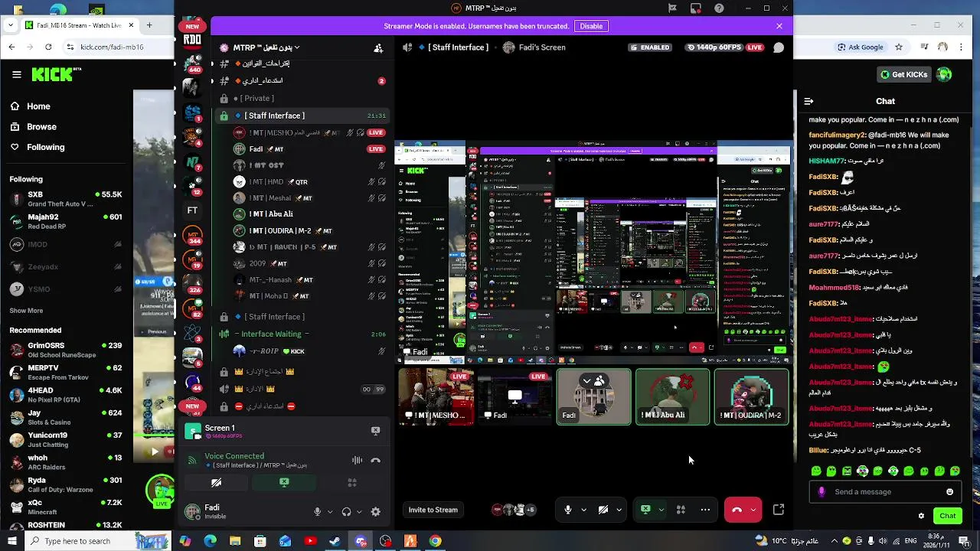The height and width of the screenshot is (551, 980).
Task: Select ! MT | MESHO live stream thumbnail
Action: [436, 396]
